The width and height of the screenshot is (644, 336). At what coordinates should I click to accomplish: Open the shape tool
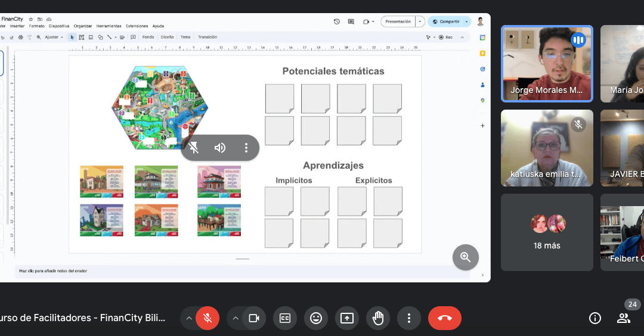(100, 38)
